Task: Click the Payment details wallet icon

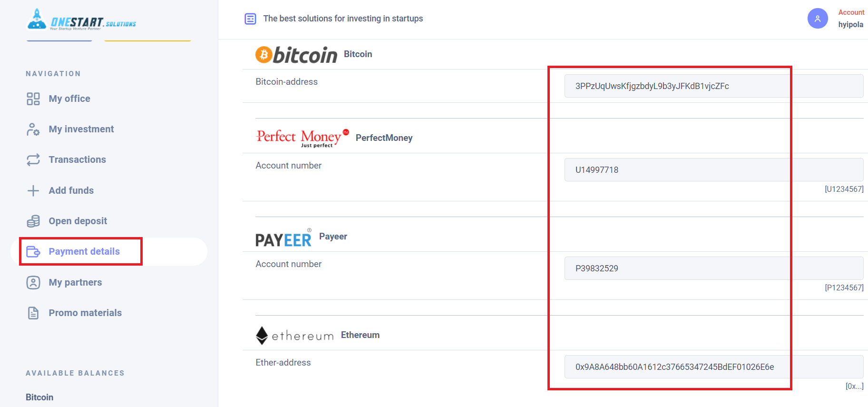Action: pos(33,251)
